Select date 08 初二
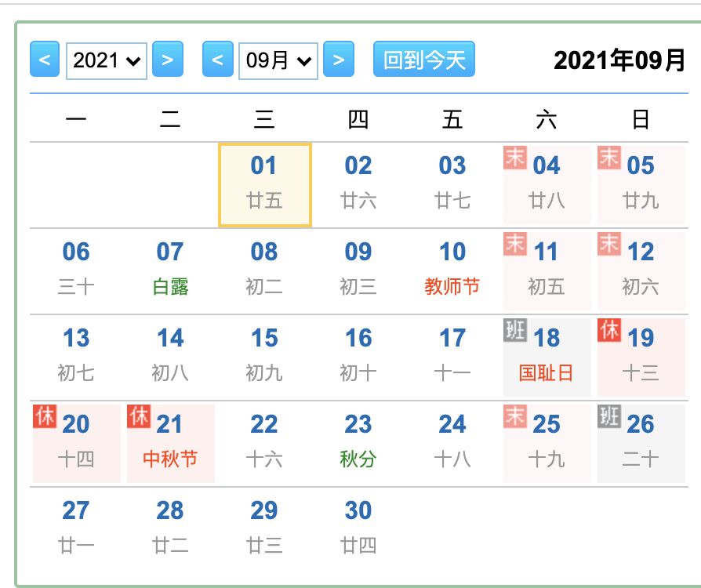 pos(265,271)
